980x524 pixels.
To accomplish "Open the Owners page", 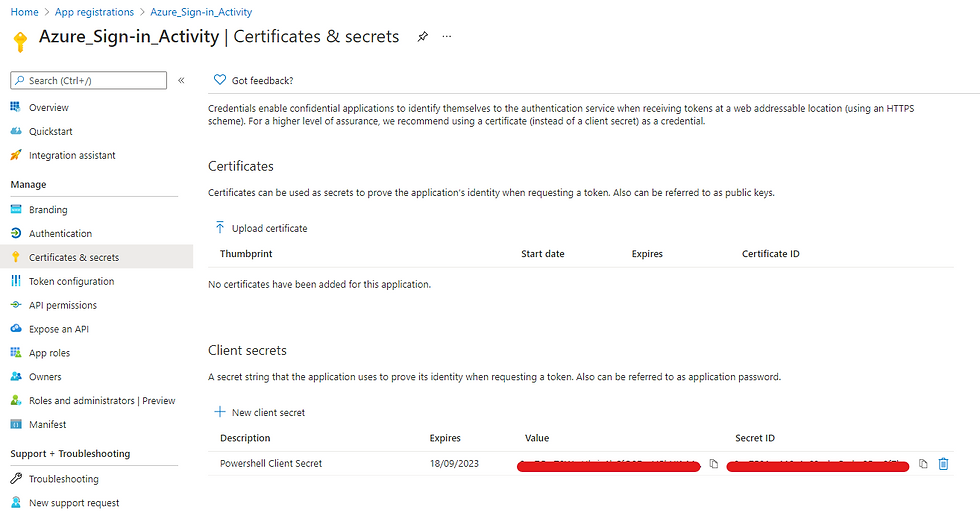I will tap(45, 376).
